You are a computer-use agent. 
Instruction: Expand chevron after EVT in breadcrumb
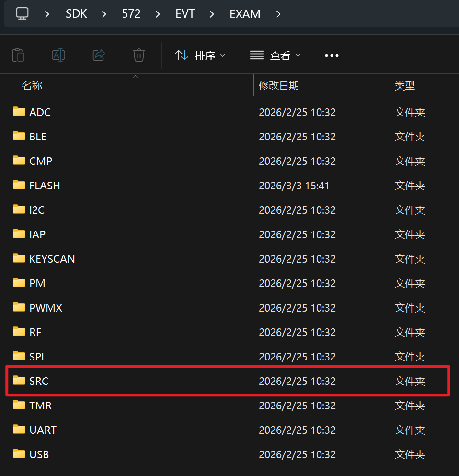click(x=212, y=14)
